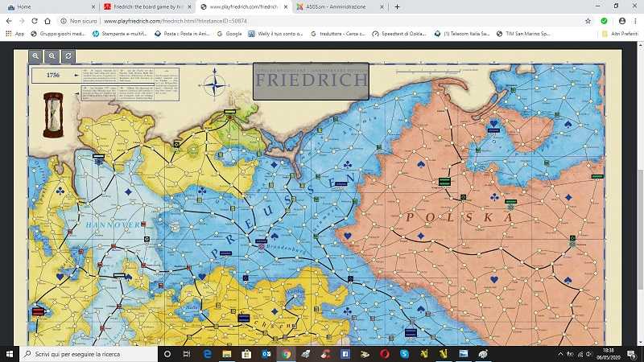Bookmark this page with the star icon

point(588,21)
